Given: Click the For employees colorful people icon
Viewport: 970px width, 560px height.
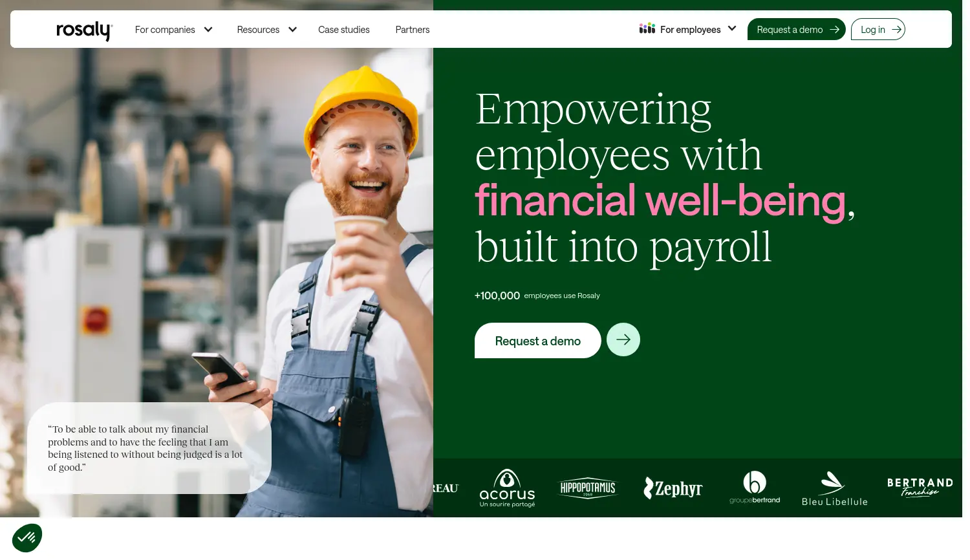Looking at the screenshot, I should point(647,28).
